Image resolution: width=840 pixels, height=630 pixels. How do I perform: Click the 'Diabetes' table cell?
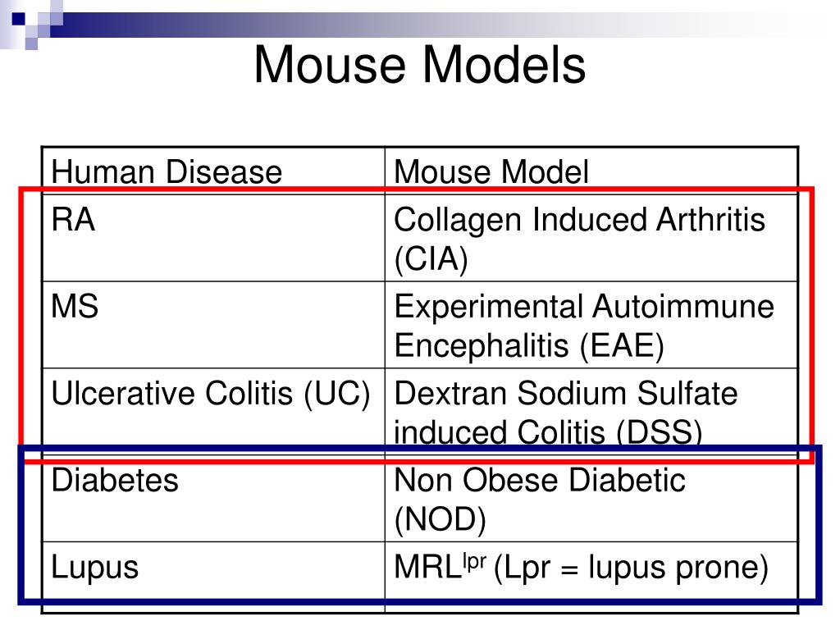213,498
